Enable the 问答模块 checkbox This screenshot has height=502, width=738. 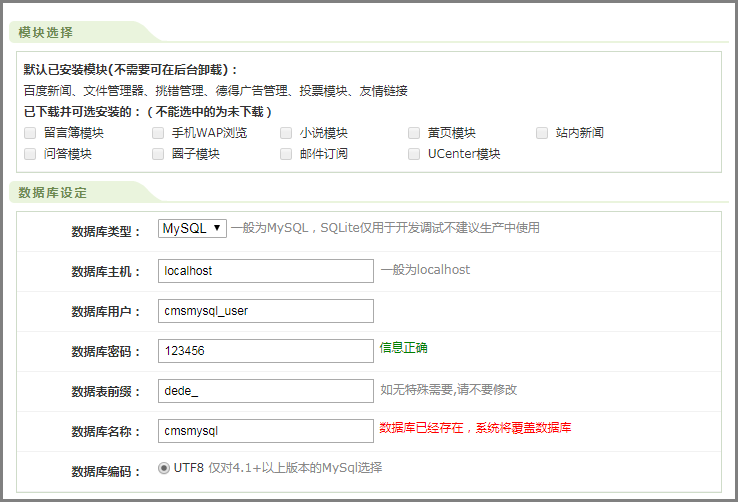(x=31, y=154)
